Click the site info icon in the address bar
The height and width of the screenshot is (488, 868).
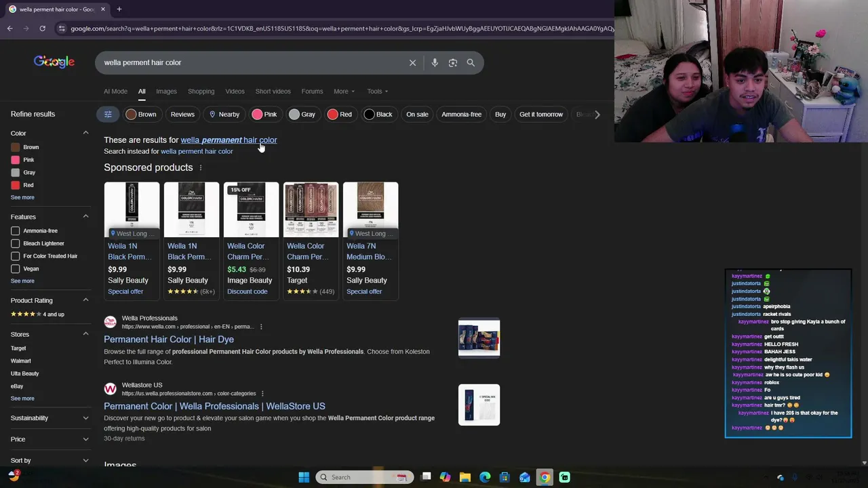[x=62, y=28]
